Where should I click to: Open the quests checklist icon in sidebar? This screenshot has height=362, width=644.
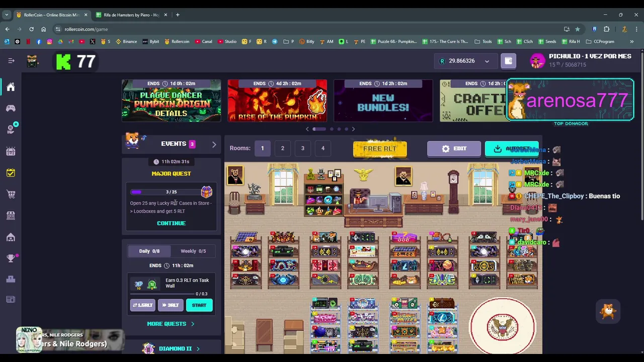click(11, 172)
